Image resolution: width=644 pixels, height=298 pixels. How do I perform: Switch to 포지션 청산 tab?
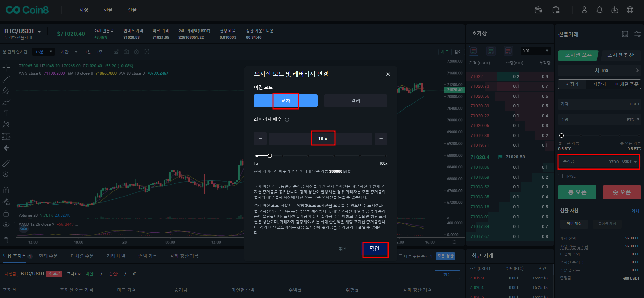pyautogui.click(x=620, y=55)
